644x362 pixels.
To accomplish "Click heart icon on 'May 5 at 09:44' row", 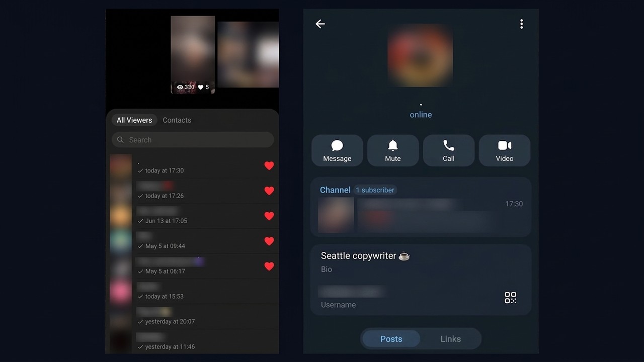I will click(x=269, y=241).
